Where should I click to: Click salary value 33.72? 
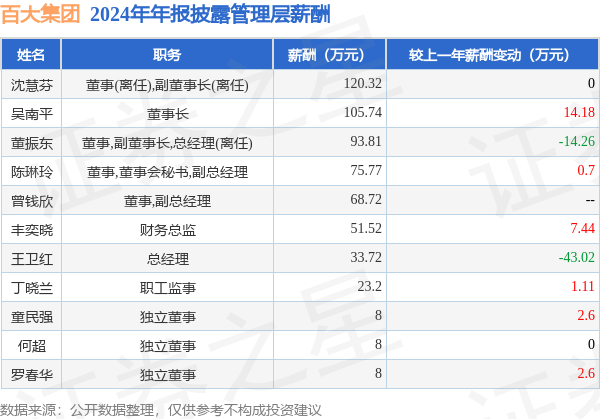(x=366, y=257)
